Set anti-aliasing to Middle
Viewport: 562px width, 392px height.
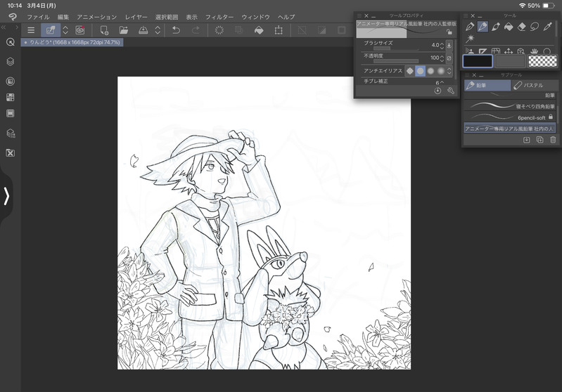[x=430, y=71]
